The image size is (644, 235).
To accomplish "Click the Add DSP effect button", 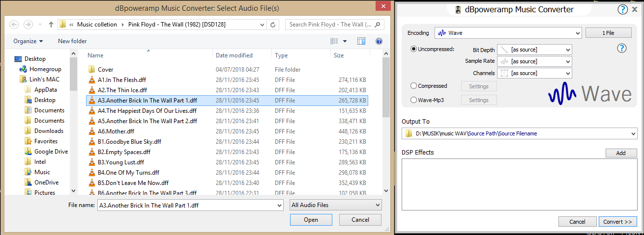I will click(620, 153).
